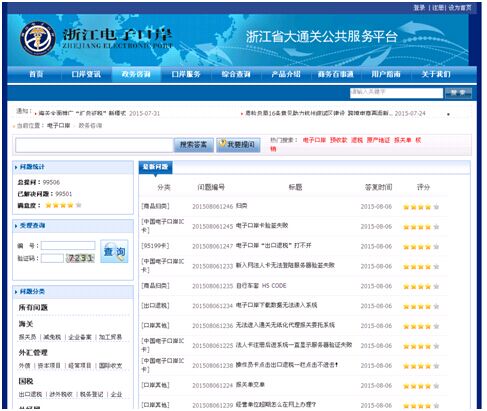Click the 搜索 button beside keyword field
This screenshot has width=487, height=411.
point(458,93)
